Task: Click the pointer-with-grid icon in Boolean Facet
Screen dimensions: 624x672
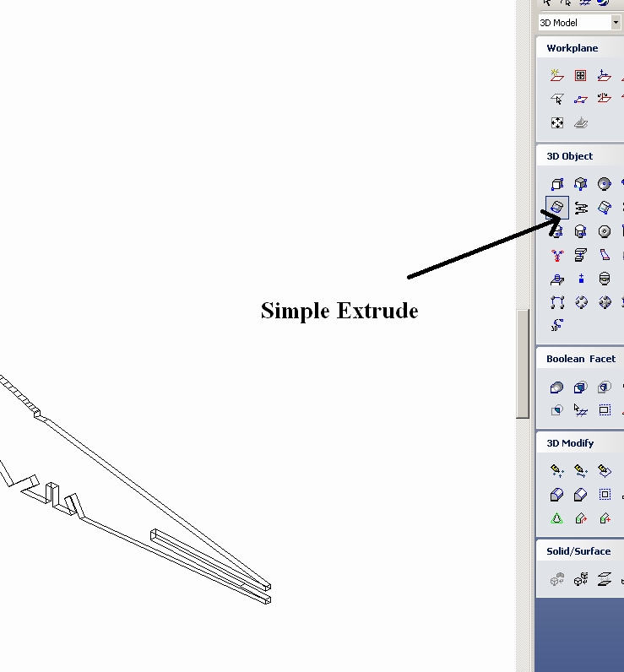Action: 581,410
